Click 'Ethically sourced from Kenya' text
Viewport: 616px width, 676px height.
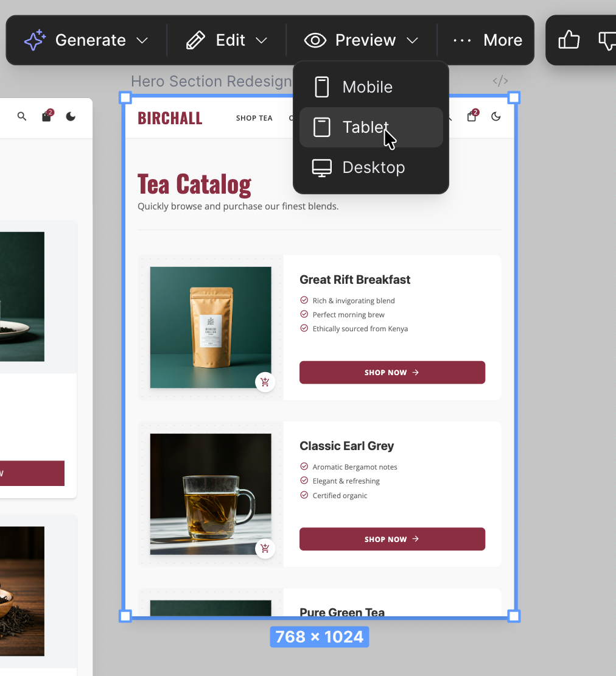tap(360, 329)
